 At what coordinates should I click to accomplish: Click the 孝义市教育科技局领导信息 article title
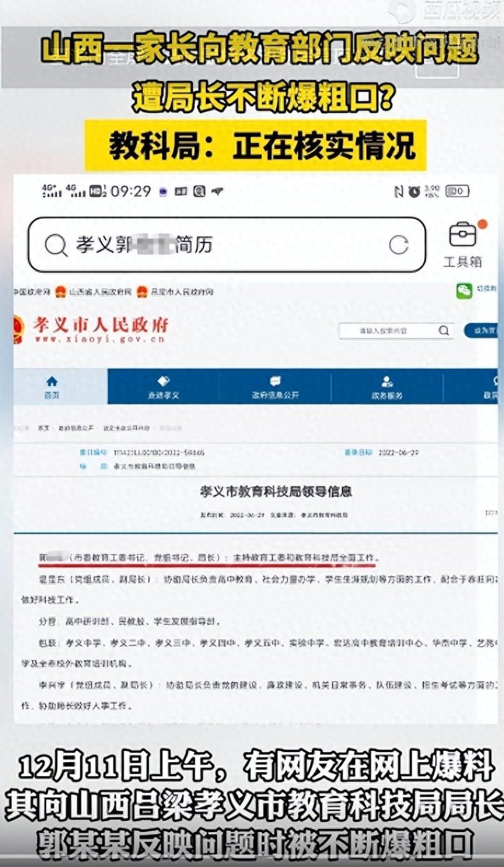tap(276, 492)
